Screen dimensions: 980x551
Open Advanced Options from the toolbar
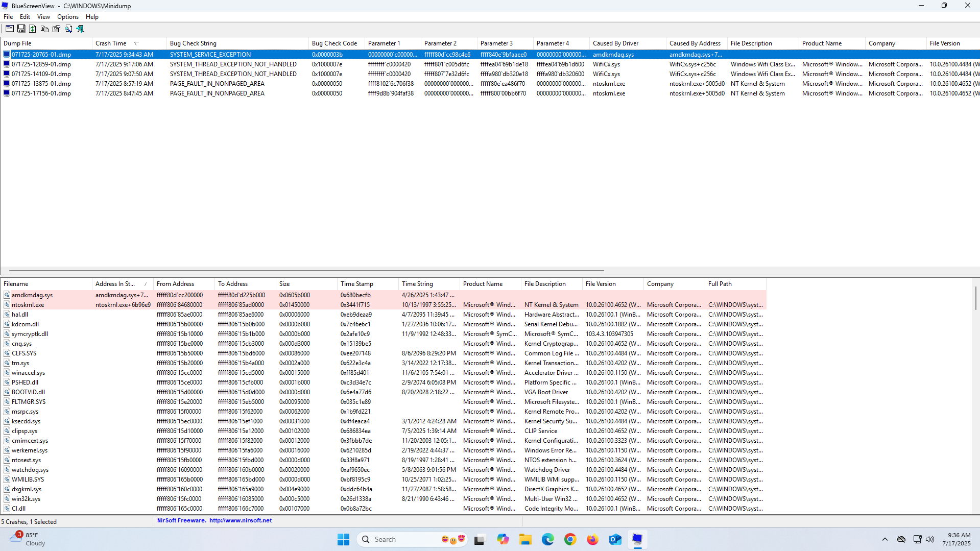pyautogui.click(x=9, y=29)
